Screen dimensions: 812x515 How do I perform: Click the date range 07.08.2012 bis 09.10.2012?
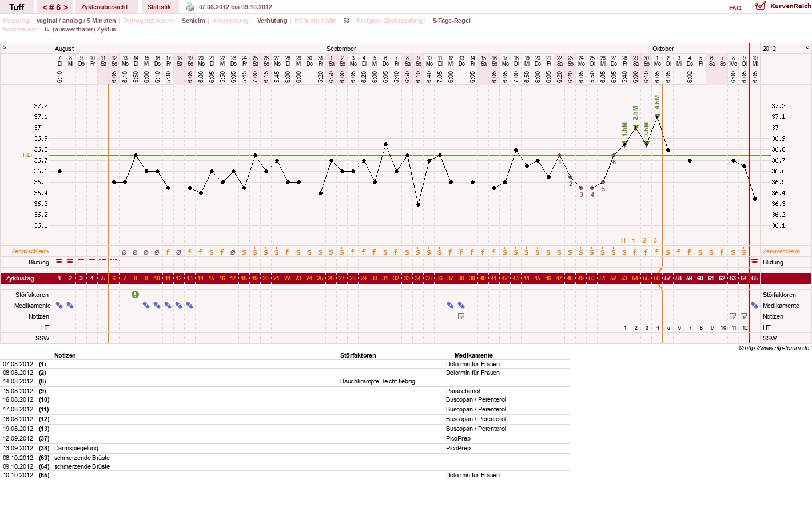tap(236, 7)
